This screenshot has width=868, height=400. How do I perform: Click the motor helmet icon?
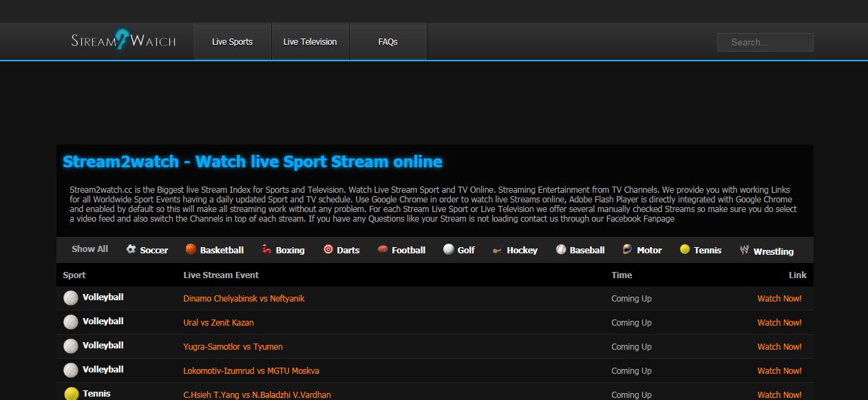click(x=627, y=249)
